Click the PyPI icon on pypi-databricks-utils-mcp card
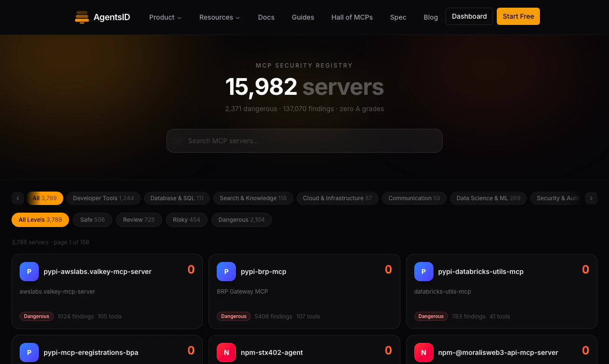609x364 pixels. pos(423,272)
